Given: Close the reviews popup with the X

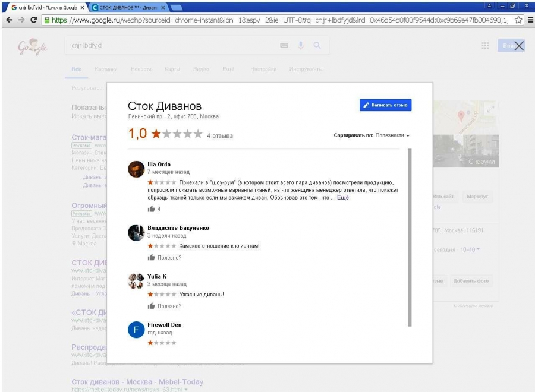Looking at the screenshot, I should click(518, 46).
